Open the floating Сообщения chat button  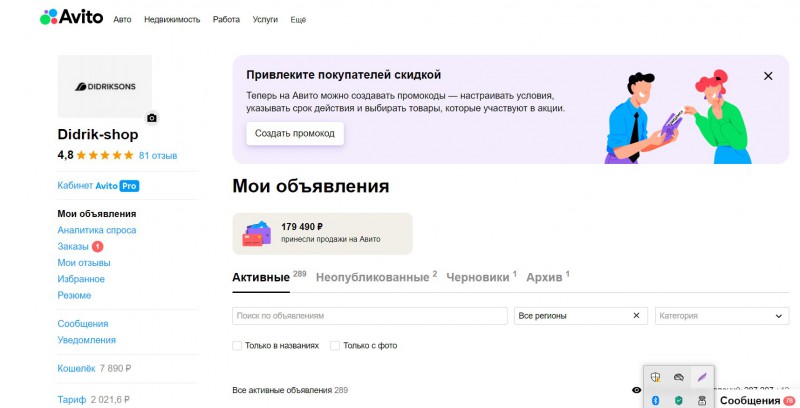pos(757,400)
